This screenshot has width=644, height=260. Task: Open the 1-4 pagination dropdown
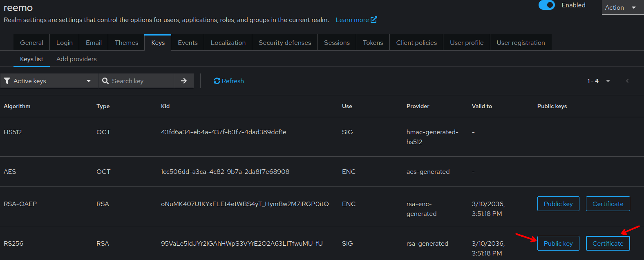[x=599, y=81]
